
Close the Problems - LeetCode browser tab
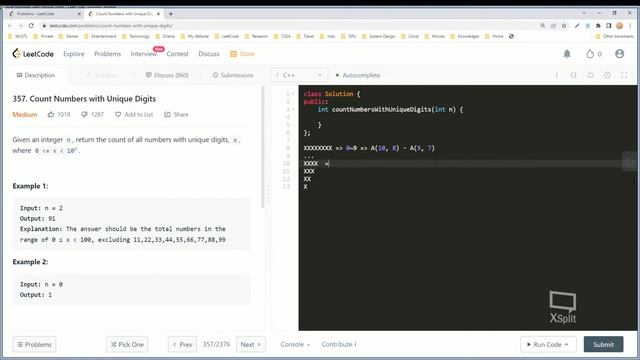pos(79,13)
